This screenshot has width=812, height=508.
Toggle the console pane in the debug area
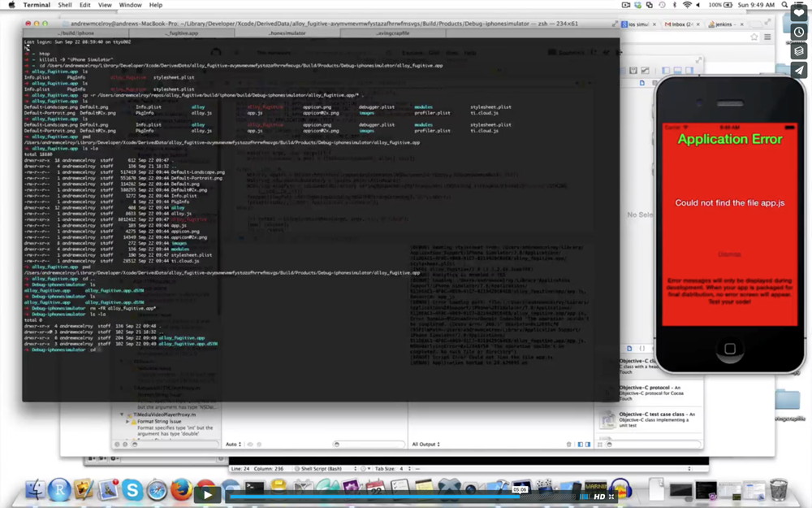[588, 445]
